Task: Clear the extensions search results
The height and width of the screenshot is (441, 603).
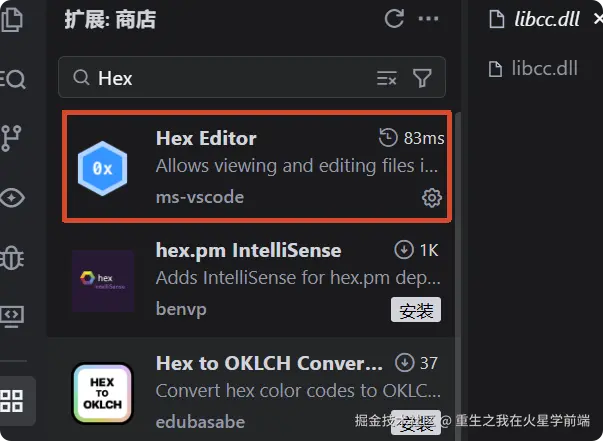Action: tap(386, 78)
